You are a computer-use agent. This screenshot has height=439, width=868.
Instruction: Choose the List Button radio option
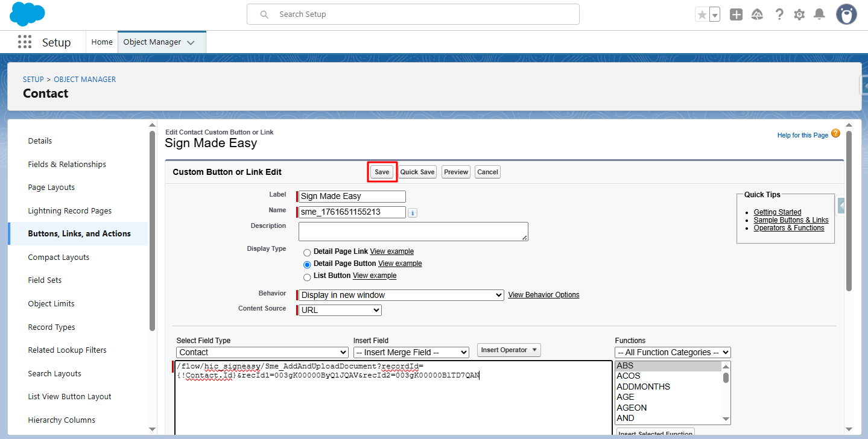point(307,276)
